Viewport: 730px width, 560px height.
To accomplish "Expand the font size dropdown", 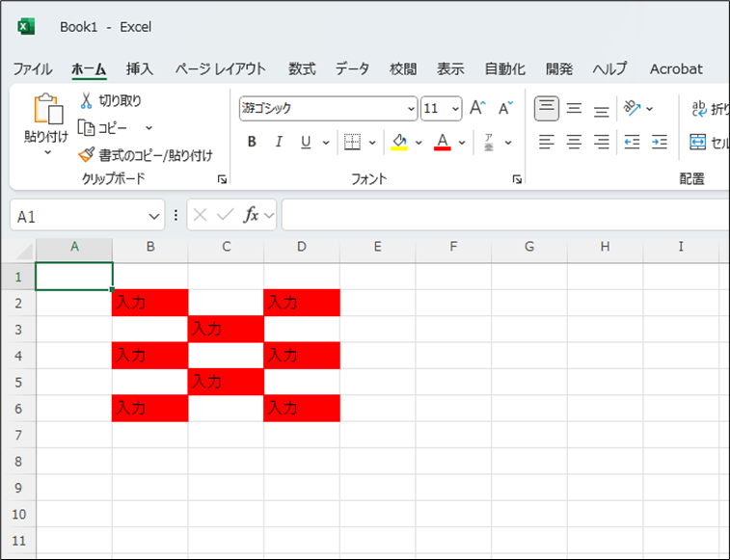I will tap(455, 108).
